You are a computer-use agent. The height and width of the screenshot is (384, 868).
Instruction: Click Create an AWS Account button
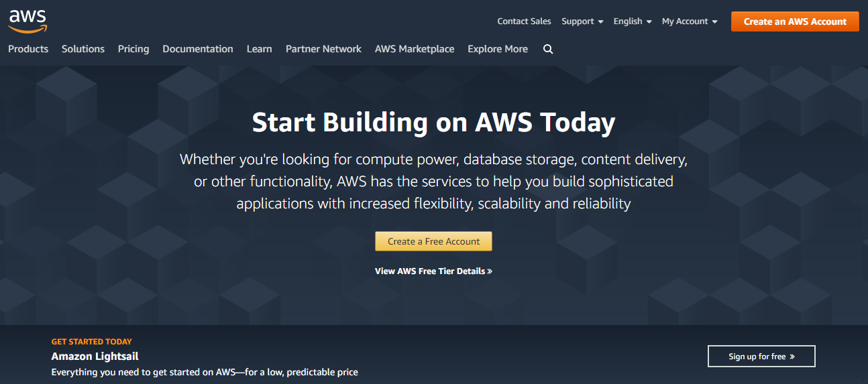point(795,21)
